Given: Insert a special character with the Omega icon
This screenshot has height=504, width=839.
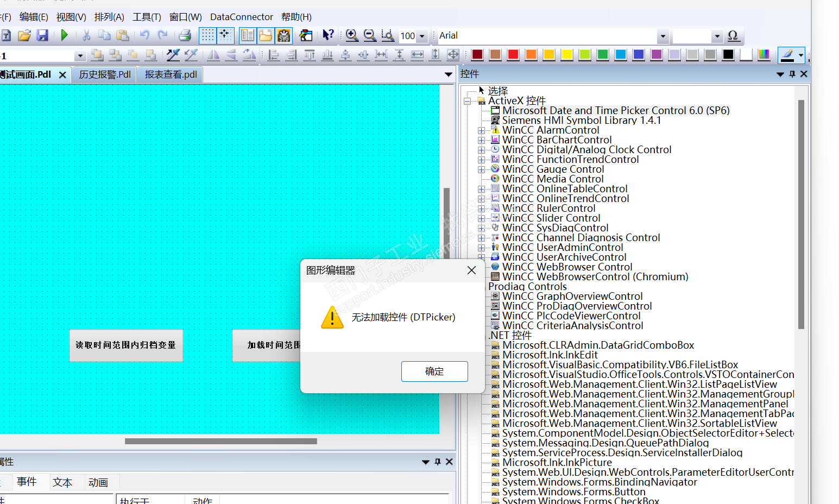Looking at the screenshot, I should pyautogui.click(x=733, y=36).
